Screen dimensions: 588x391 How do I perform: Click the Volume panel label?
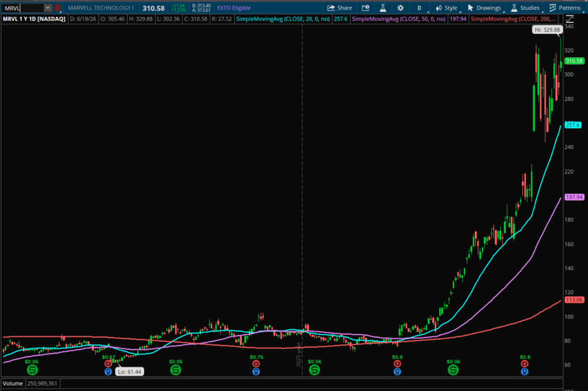click(13, 383)
